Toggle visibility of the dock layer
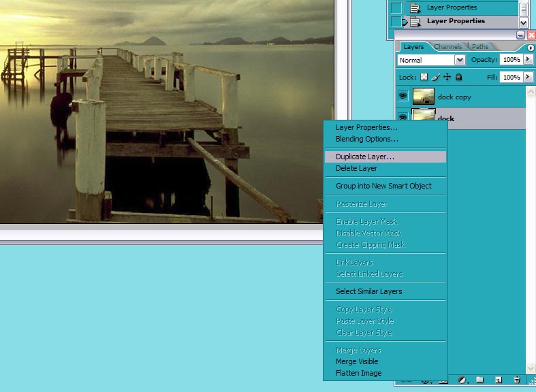The image size is (536, 392). point(403,117)
